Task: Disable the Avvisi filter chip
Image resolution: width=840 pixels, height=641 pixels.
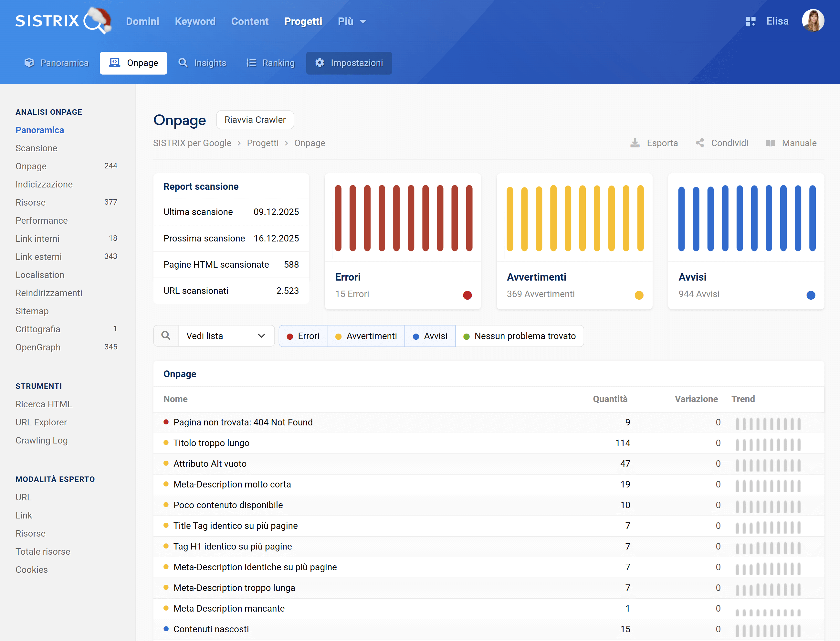Action: click(430, 336)
